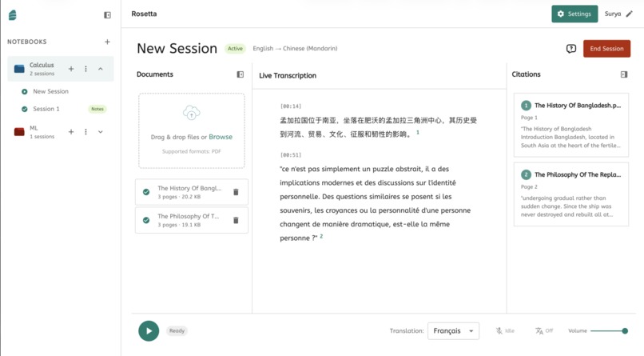Click the Ready status badge
This screenshot has height=356, width=644.
pyautogui.click(x=177, y=331)
